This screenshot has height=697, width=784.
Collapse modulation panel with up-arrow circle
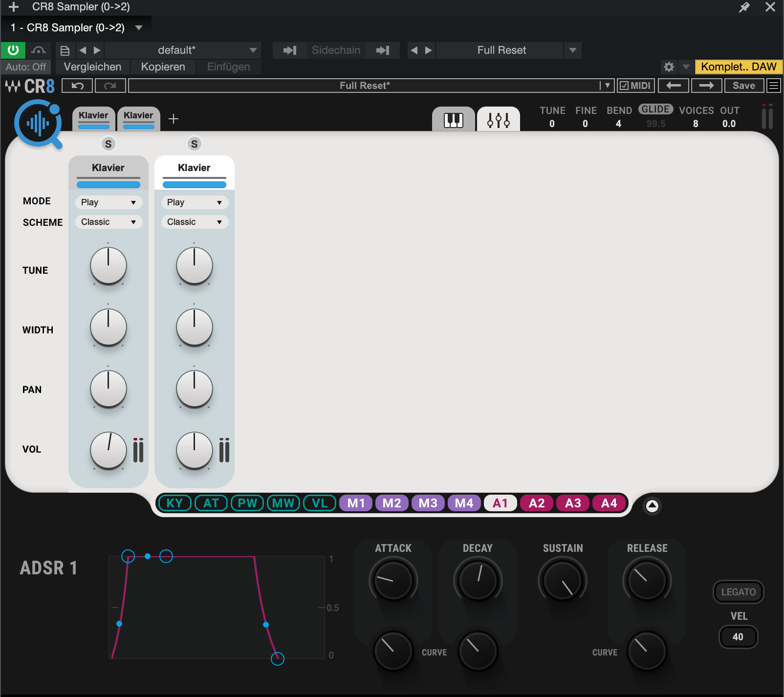652,506
